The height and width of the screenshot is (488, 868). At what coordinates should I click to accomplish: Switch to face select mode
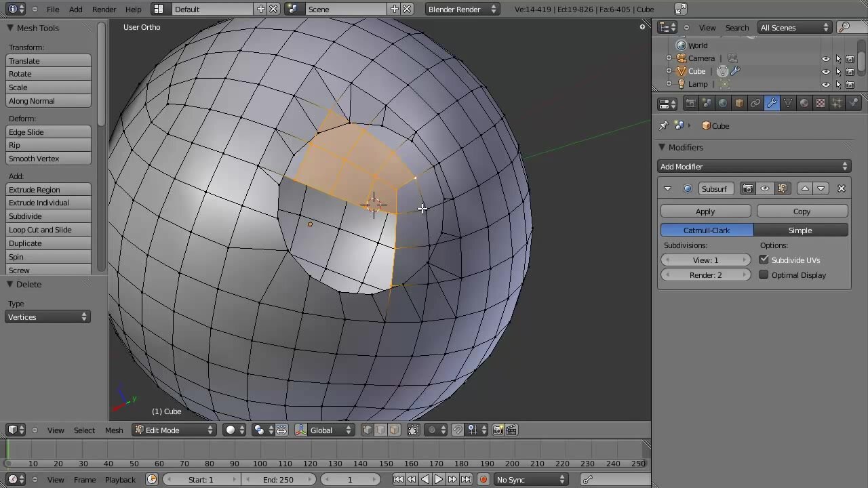coord(394,430)
